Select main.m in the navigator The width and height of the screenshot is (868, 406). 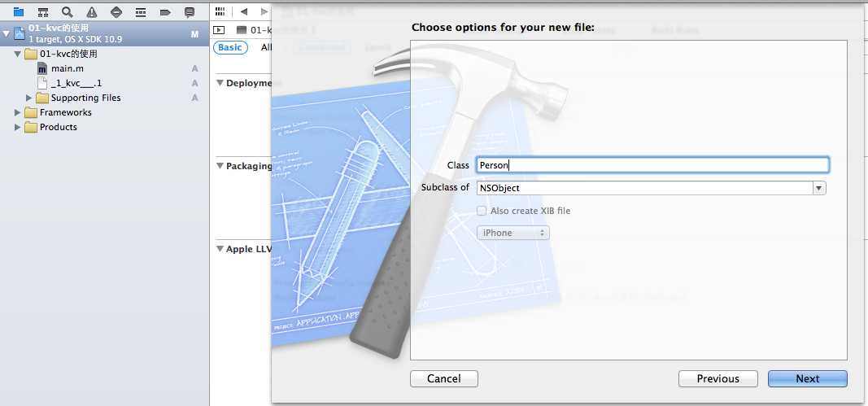coord(68,68)
